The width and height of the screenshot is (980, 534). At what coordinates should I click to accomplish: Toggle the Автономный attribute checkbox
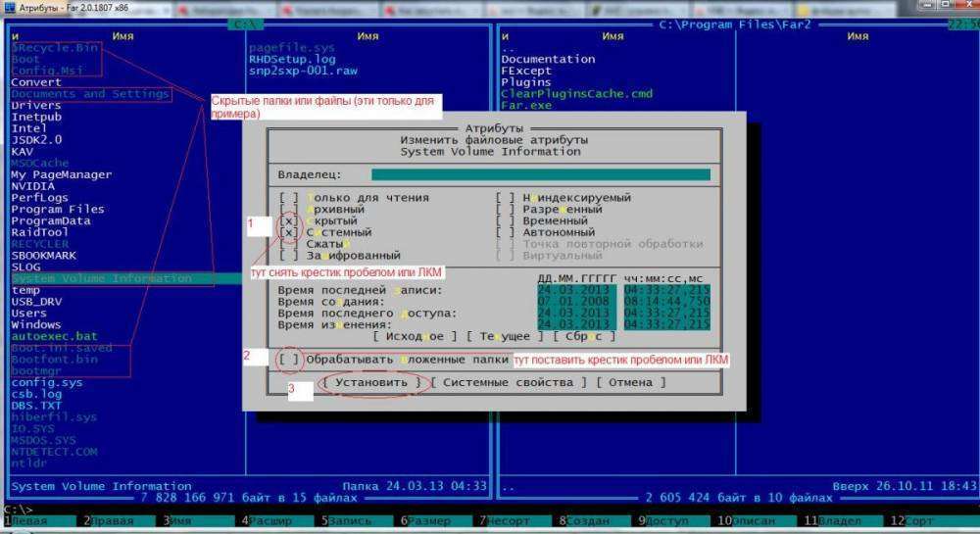506,233
